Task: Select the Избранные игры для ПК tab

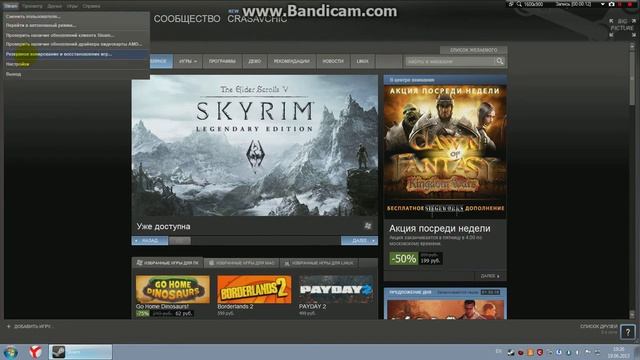Action: click(167, 263)
